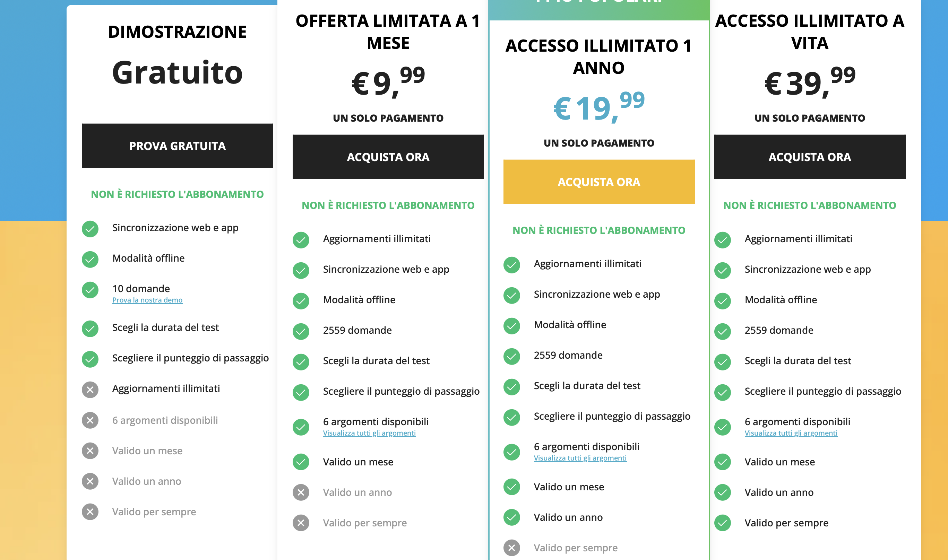Open 'Visualizza tutti gli argomenti' in 1-year plan

(580, 458)
